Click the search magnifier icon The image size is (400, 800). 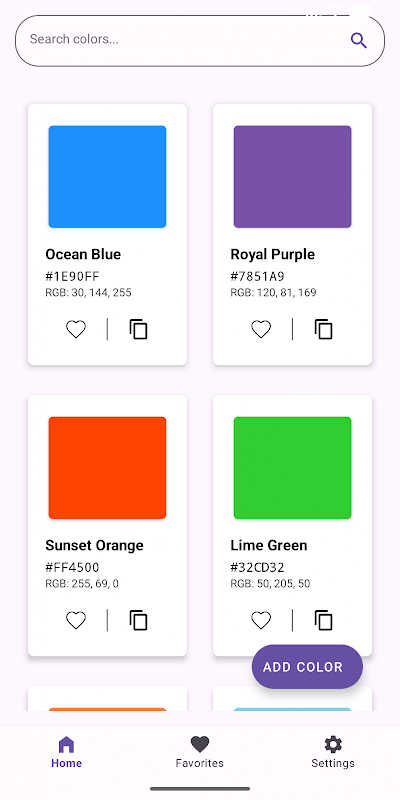pos(359,40)
